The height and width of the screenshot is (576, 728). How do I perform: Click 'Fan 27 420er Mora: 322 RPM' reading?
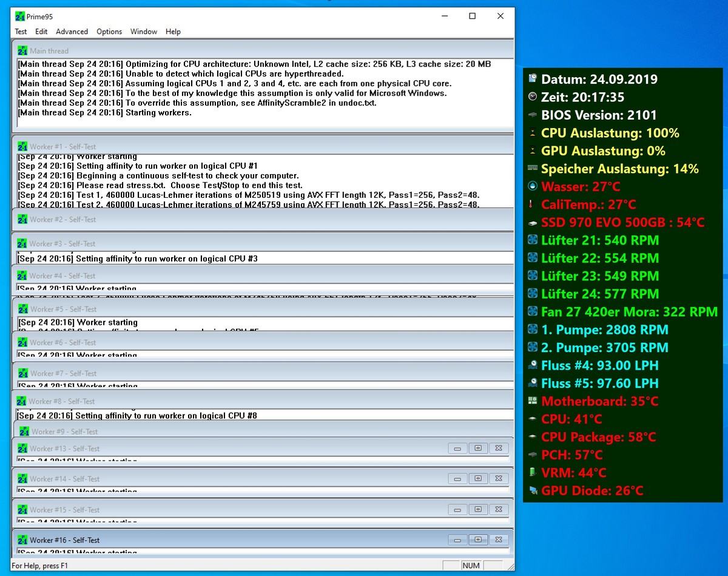(630, 311)
